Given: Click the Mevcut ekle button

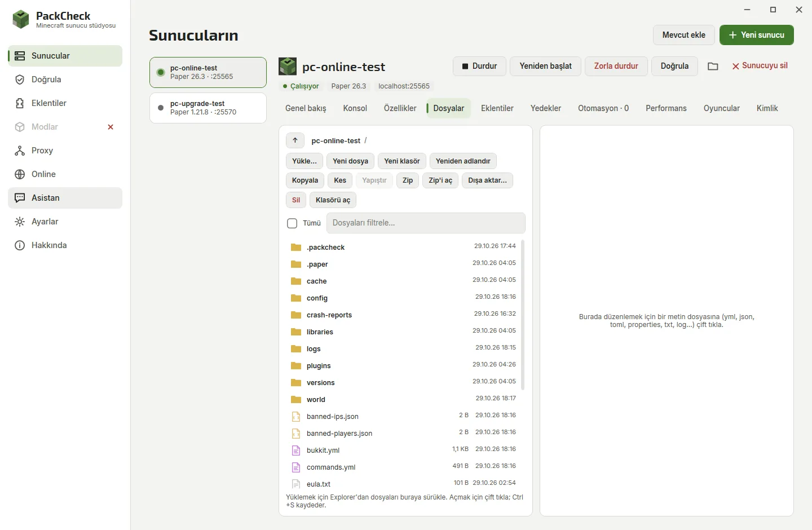Looking at the screenshot, I should click(x=683, y=35).
